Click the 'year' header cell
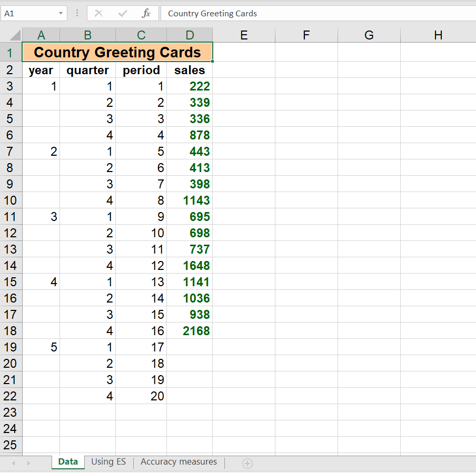Image resolution: width=476 pixels, height=473 pixels. (41, 70)
